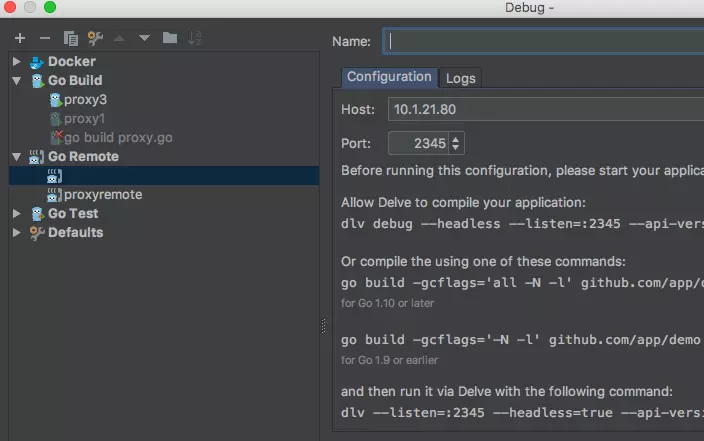The width and height of the screenshot is (704, 441).
Task: Collapse the Go Remote group
Action: pos(17,157)
